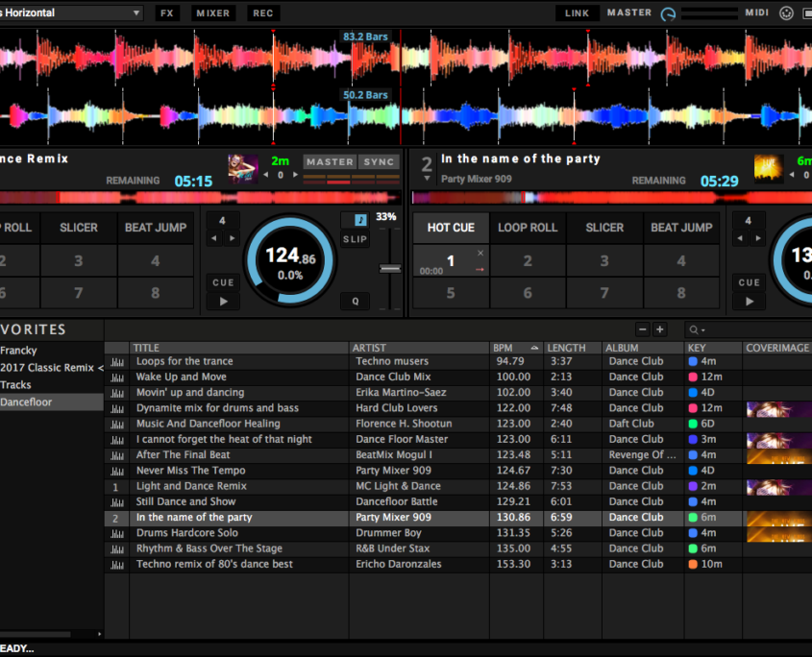Screen dimensions: 812x657
Task: Click the minus button in the browser toolbar
Action: coord(643,329)
